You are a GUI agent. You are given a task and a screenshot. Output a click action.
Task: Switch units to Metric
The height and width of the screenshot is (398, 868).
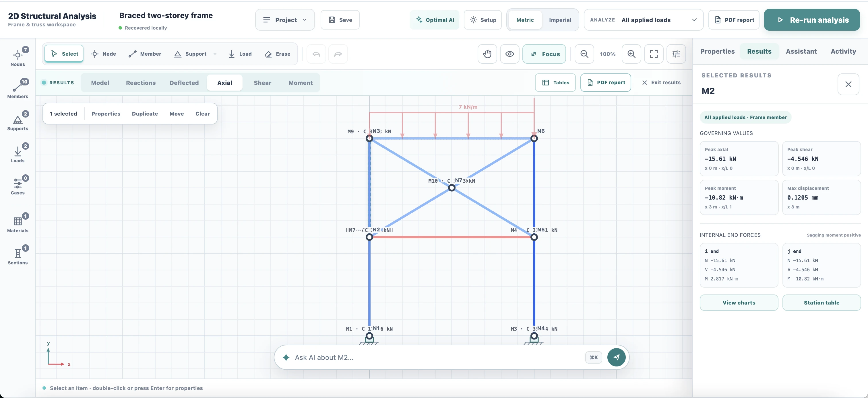click(x=525, y=20)
